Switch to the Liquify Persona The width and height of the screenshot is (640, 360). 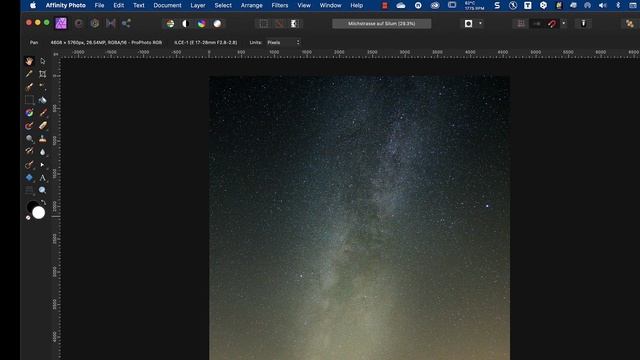(x=78, y=24)
